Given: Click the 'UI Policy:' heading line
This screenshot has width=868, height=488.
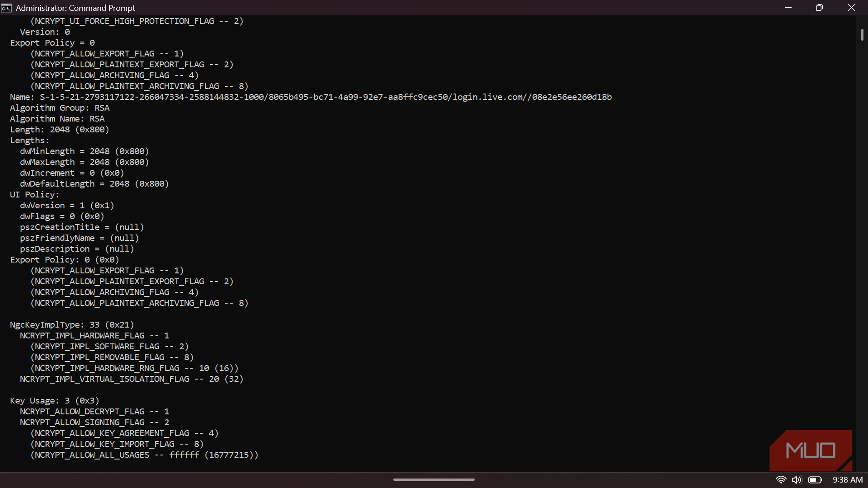Looking at the screenshot, I should pyautogui.click(x=35, y=195).
